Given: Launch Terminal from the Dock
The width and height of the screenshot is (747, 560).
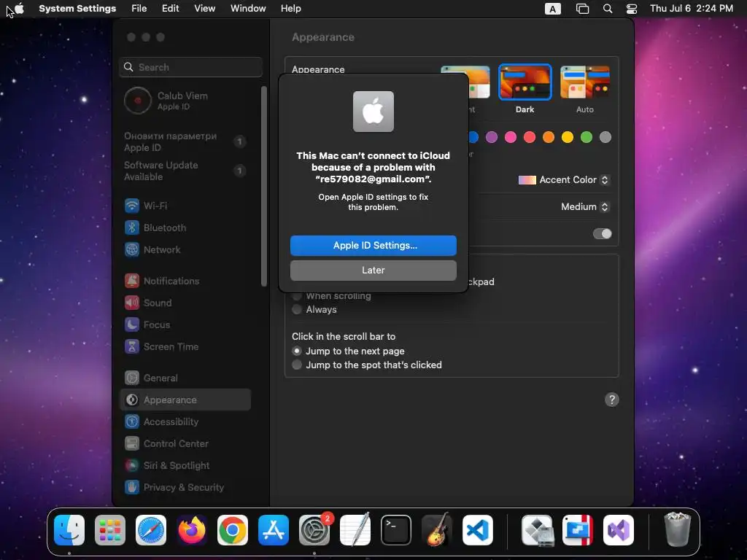Looking at the screenshot, I should click(396, 530).
